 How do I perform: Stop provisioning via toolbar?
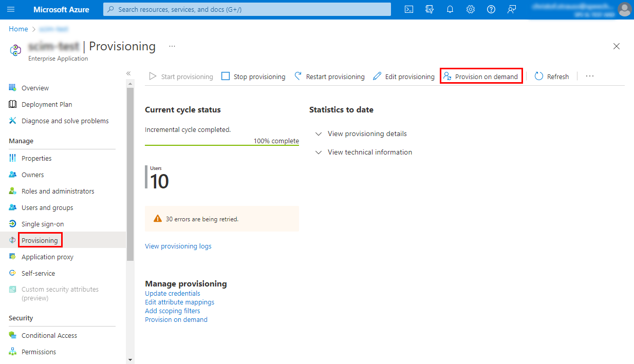253,76
